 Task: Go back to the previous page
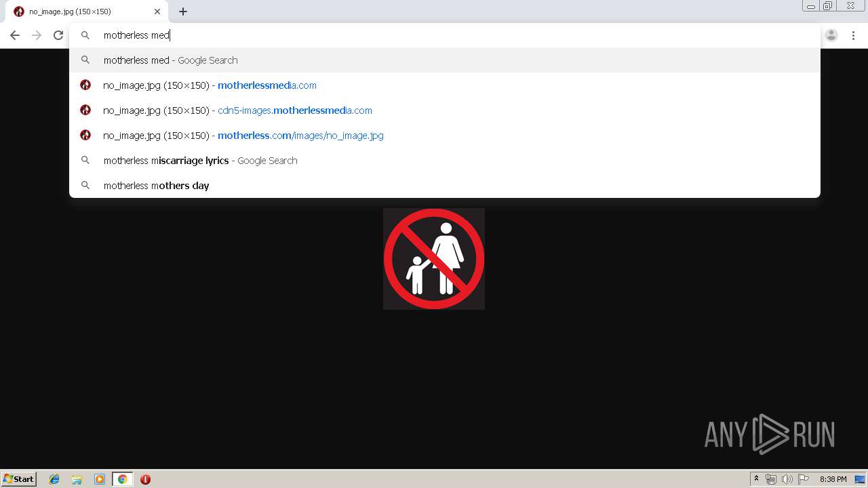15,35
